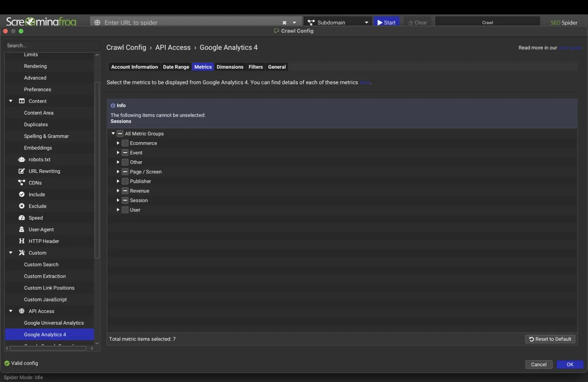
Task: Click the globe icon in URL bar
Action: 97,23
